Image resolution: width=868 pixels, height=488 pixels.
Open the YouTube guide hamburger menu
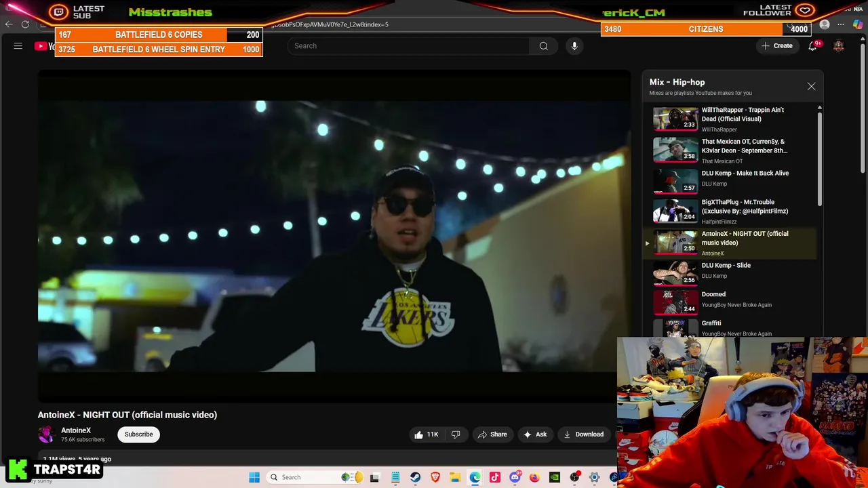[18, 46]
